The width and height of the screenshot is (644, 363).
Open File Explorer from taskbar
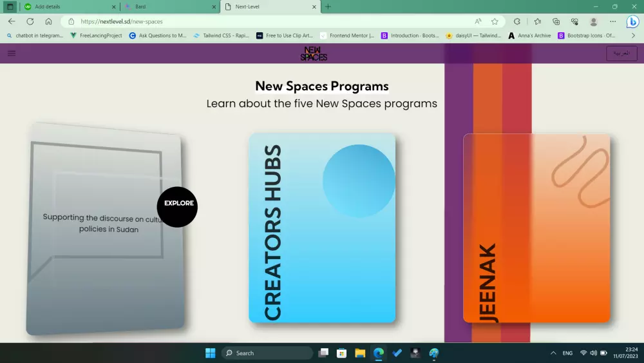(360, 353)
